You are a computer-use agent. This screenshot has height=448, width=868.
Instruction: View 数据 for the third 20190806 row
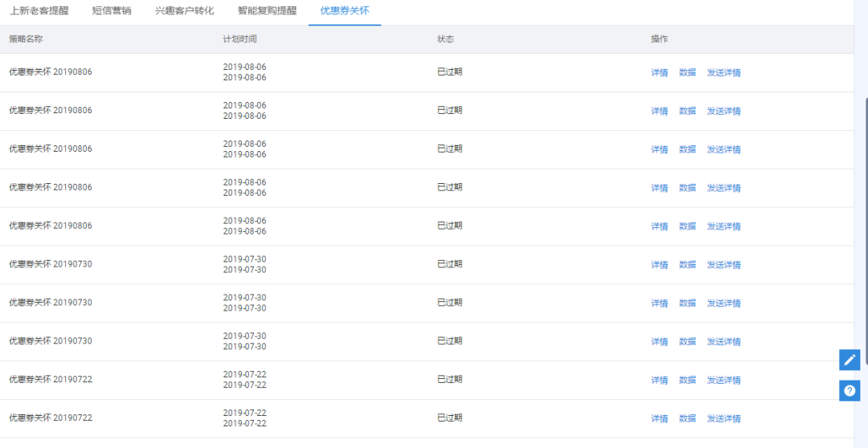tap(687, 149)
